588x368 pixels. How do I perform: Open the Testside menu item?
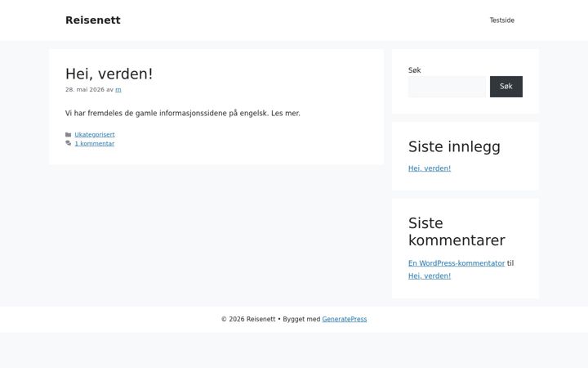tap(501, 20)
